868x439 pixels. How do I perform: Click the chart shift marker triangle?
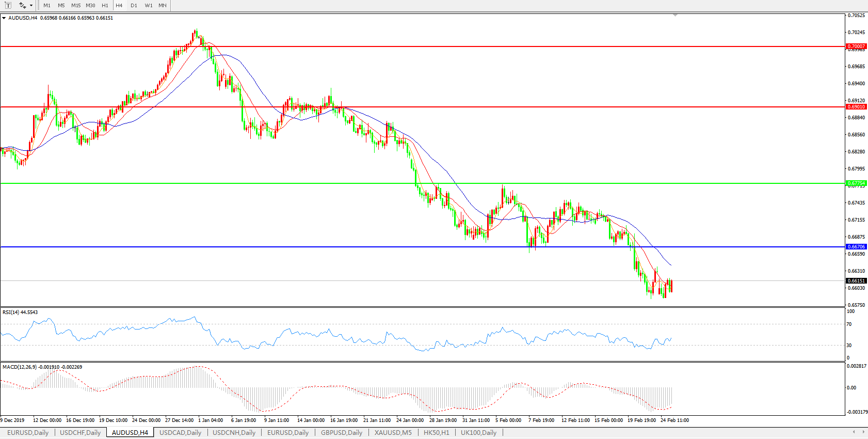tap(675, 15)
